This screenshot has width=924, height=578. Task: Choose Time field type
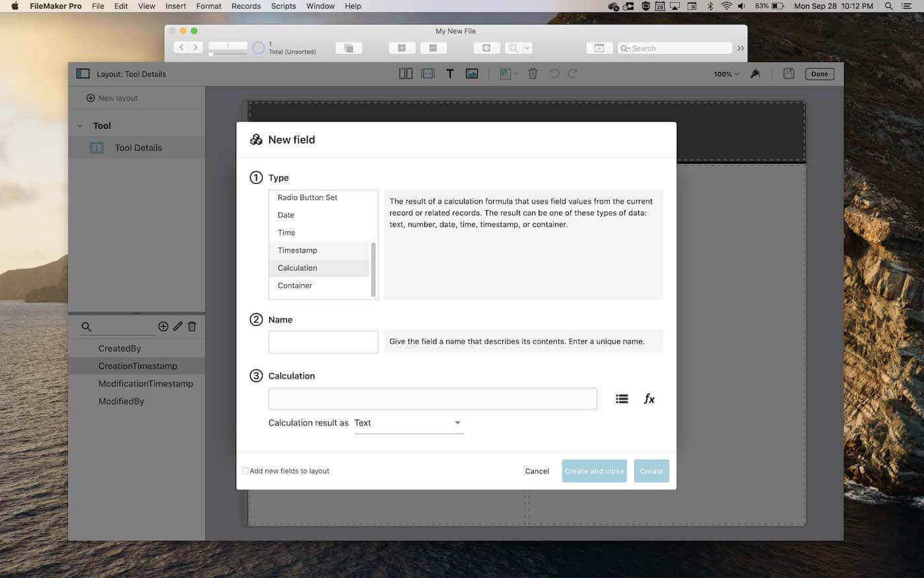click(319, 233)
